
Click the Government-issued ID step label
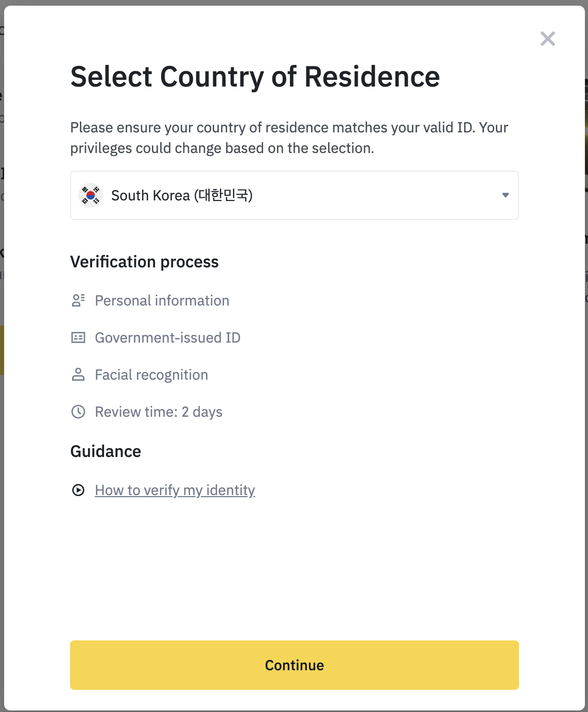(168, 337)
